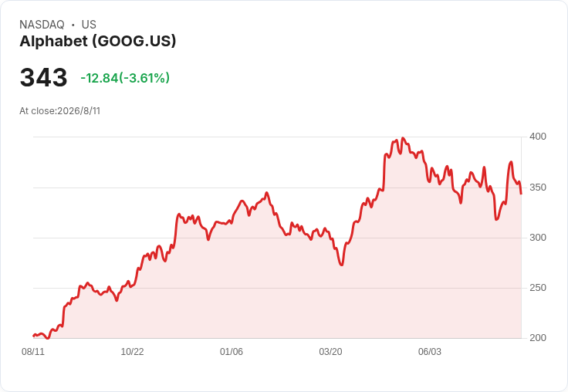Screen dimensions: 568x392
Task: Click the current price 343
Action: pyautogui.click(x=43, y=77)
